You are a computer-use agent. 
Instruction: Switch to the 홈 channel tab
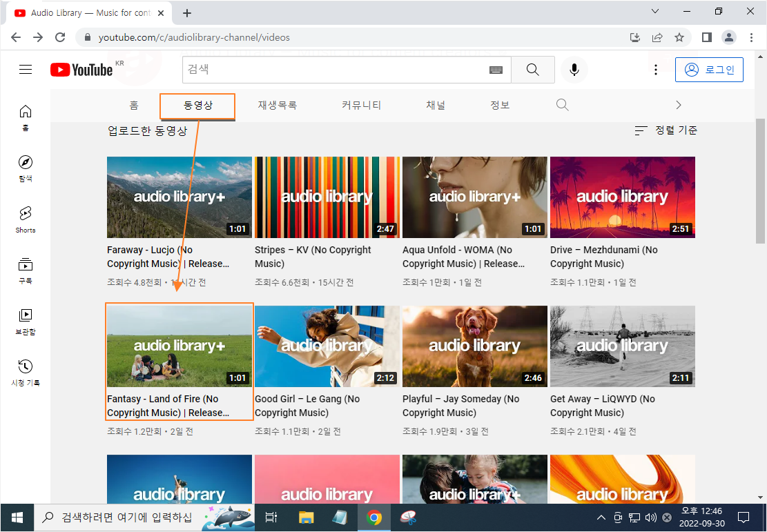134,105
